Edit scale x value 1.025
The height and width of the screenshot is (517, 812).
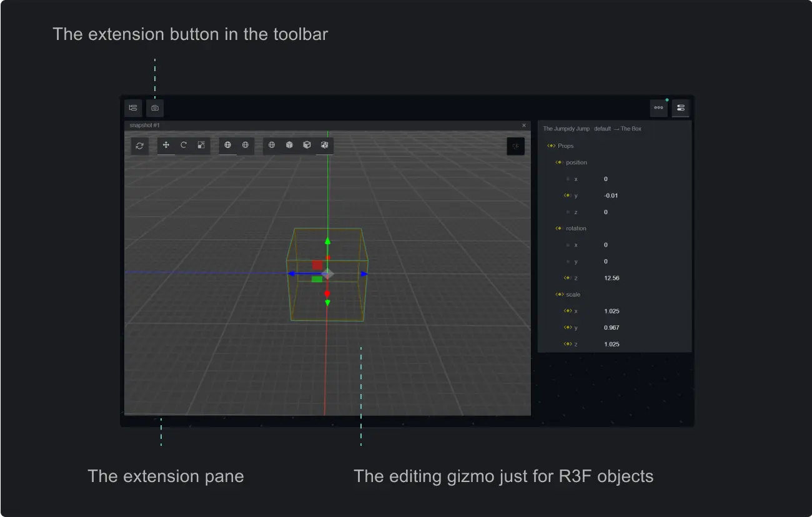(612, 311)
